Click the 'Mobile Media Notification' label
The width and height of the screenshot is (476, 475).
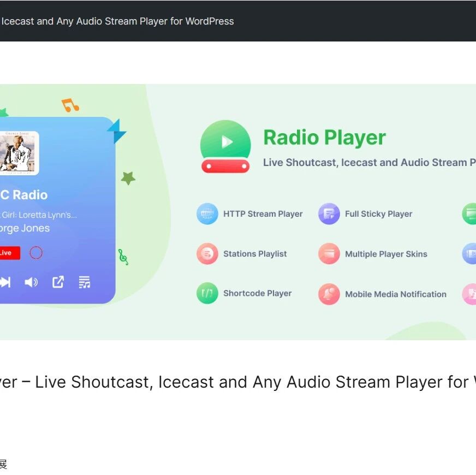coord(396,294)
